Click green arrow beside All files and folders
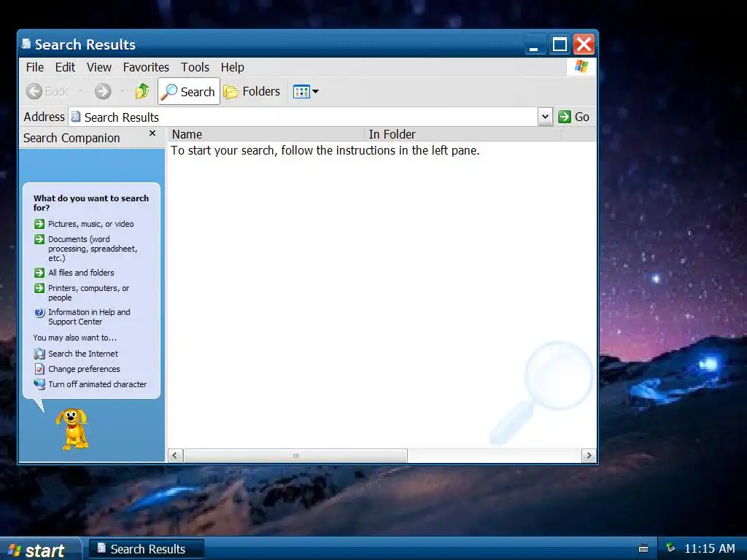This screenshot has width=747, height=560. 39,273
